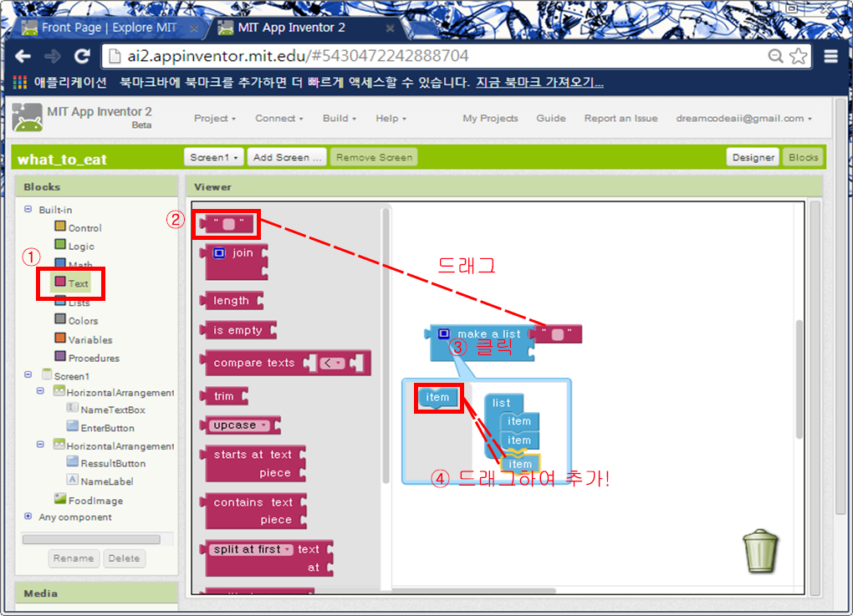
Task: Open the Help menu
Action: pyautogui.click(x=391, y=118)
